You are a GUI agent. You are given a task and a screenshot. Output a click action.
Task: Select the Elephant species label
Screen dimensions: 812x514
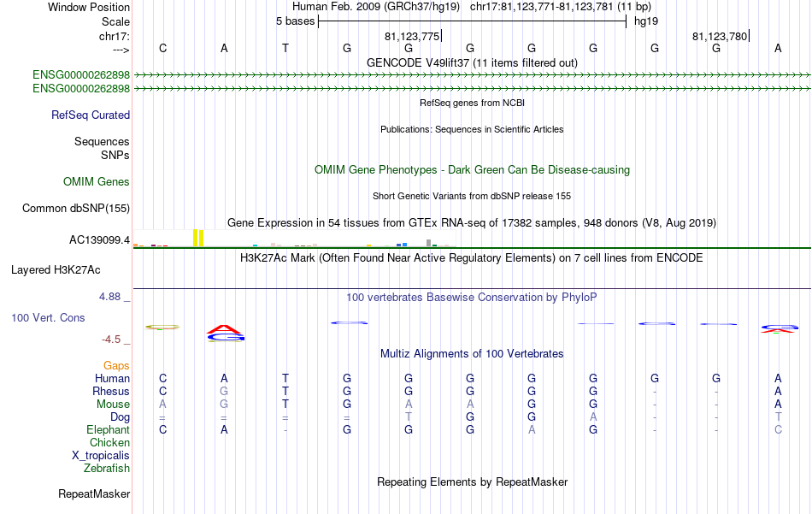pos(109,429)
